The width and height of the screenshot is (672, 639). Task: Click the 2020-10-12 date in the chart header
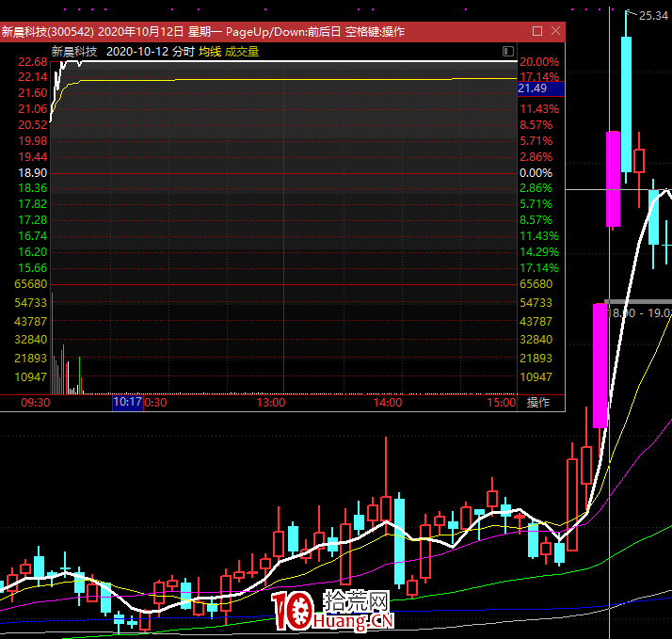pyautogui.click(x=137, y=52)
